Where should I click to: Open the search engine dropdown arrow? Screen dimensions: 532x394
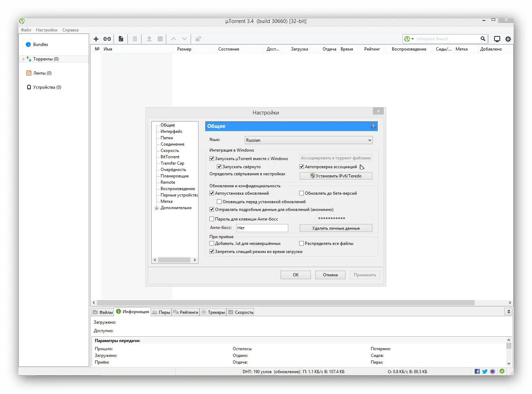click(x=412, y=39)
